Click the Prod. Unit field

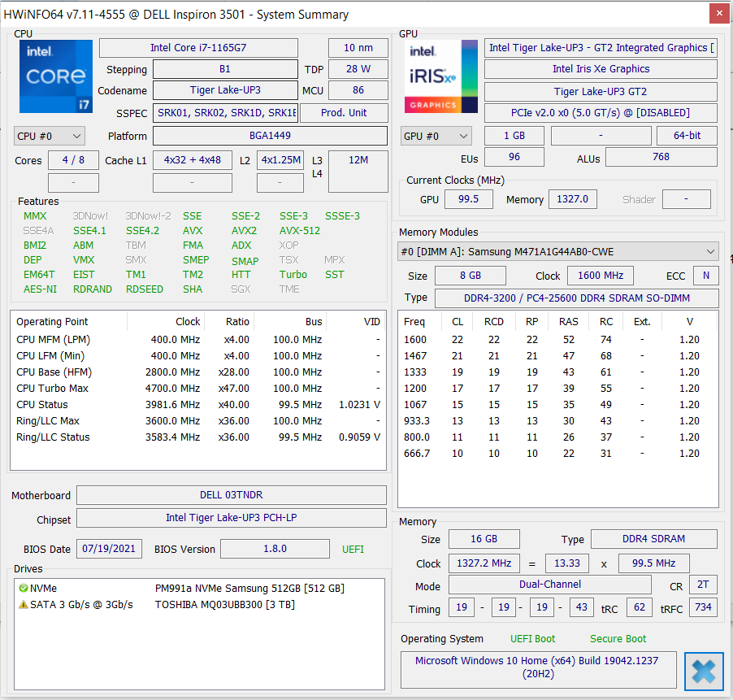(x=344, y=113)
